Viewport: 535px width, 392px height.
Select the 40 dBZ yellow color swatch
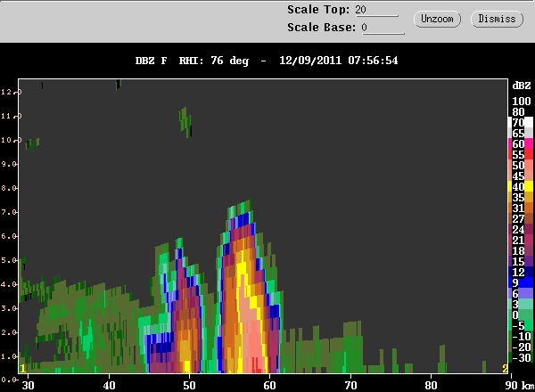[x=521, y=186]
